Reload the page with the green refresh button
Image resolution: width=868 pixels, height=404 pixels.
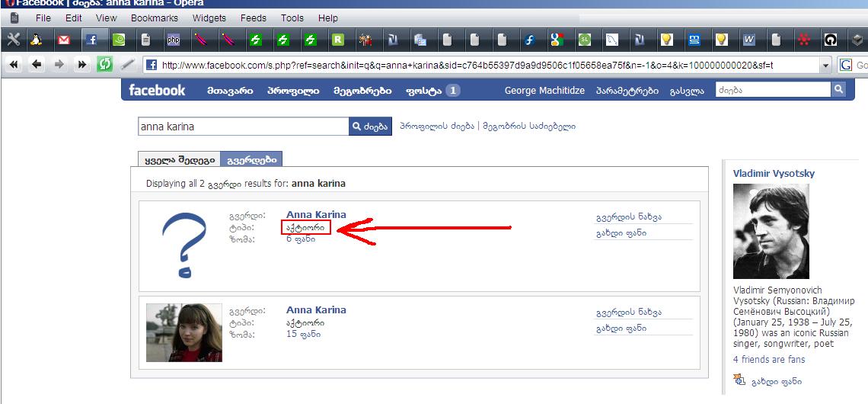pyautogui.click(x=104, y=64)
